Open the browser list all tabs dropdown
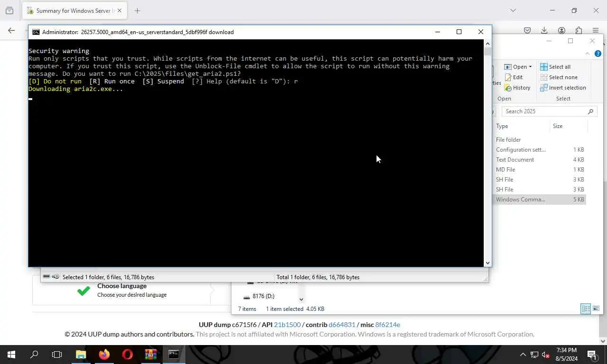The image size is (607, 364). [x=513, y=10]
